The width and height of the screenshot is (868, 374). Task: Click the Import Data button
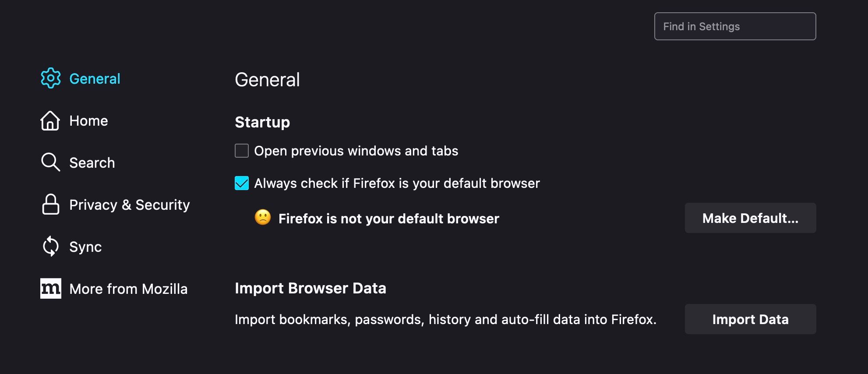tap(750, 319)
